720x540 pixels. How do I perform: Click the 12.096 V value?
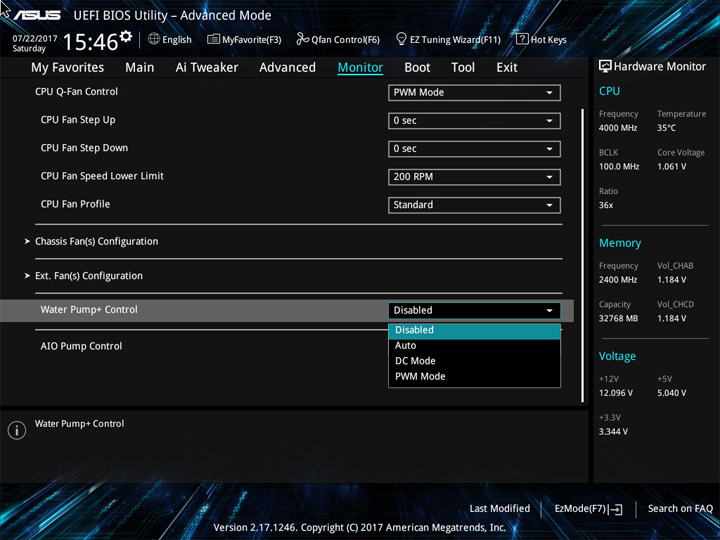615,393
